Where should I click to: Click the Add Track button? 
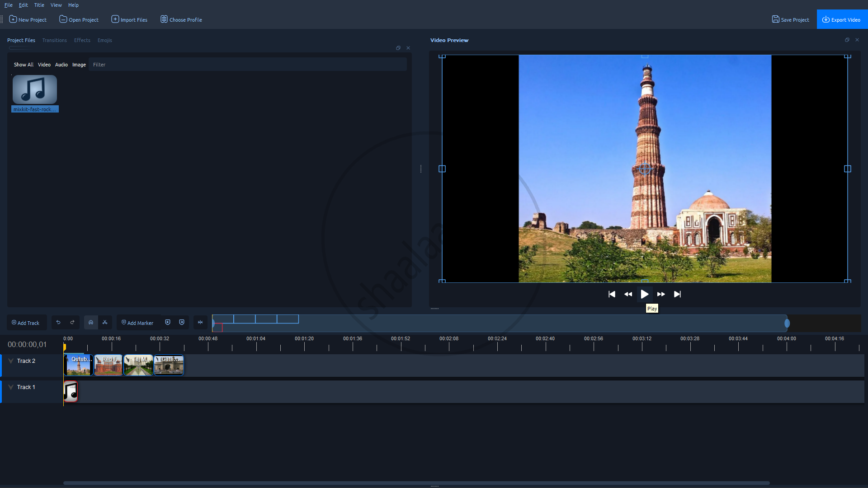[x=26, y=323]
